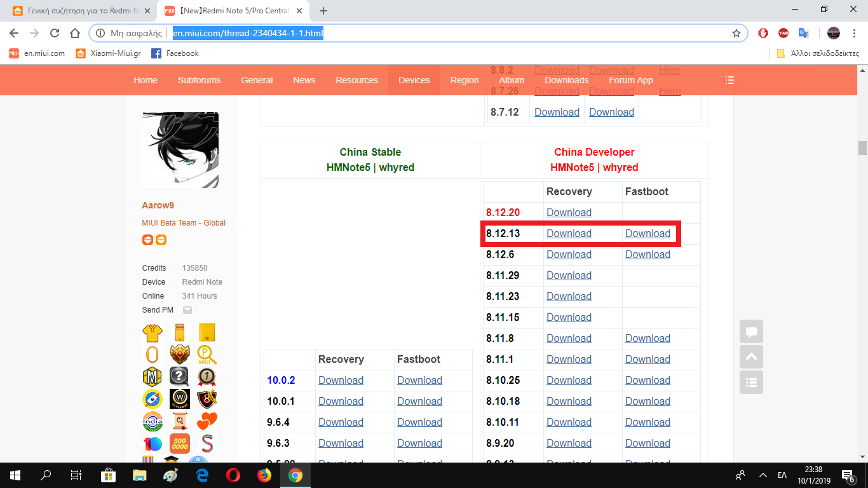Image resolution: width=868 pixels, height=488 pixels.
Task: Switch the ΕΛ keyboard language indicator
Action: click(782, 475)
